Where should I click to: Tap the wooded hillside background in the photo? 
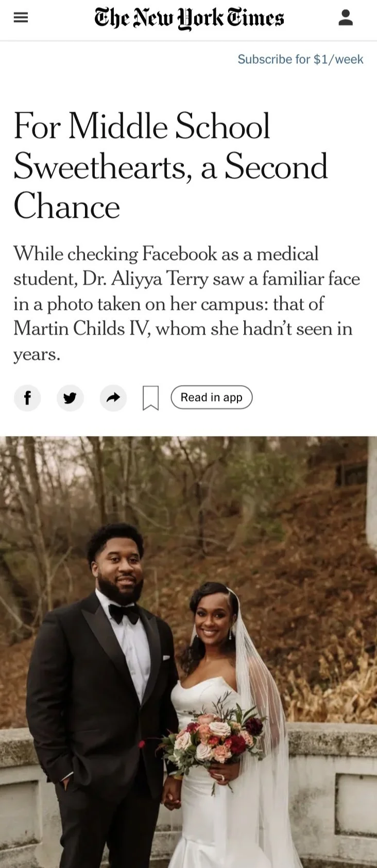coord(288,541)
